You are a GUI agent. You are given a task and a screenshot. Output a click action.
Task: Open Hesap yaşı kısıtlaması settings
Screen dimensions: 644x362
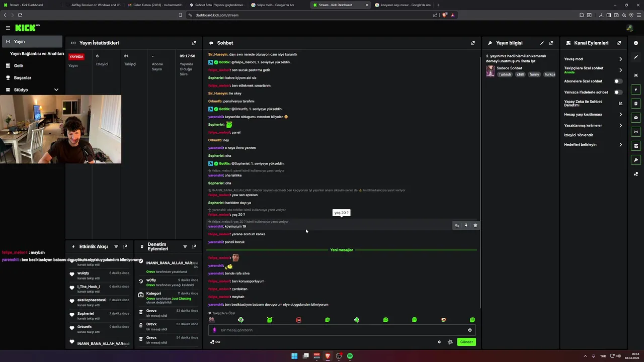coord(593,115)
